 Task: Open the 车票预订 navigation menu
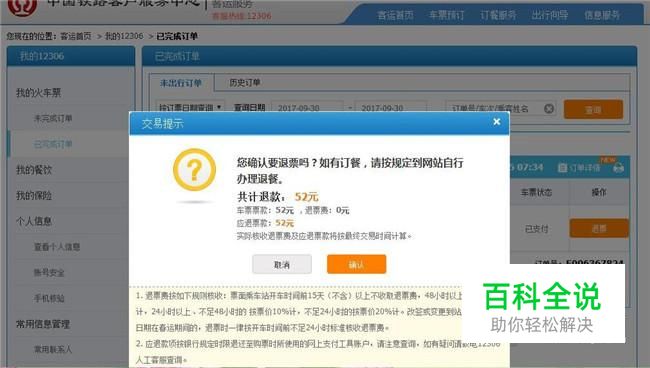pyautogui.click(x=446, y=15)
